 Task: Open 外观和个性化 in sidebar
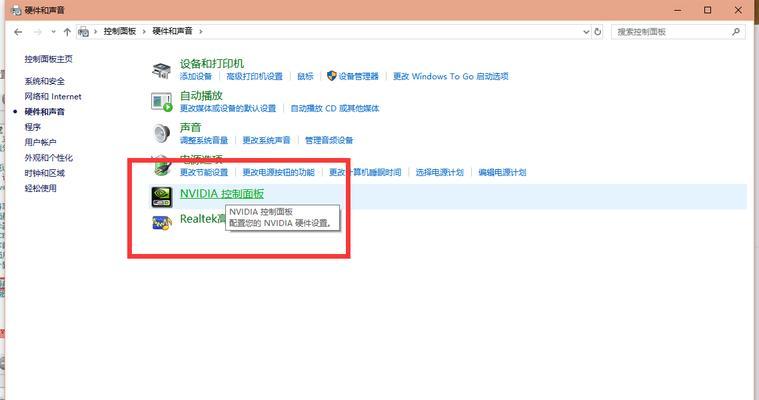pos(48,158)
